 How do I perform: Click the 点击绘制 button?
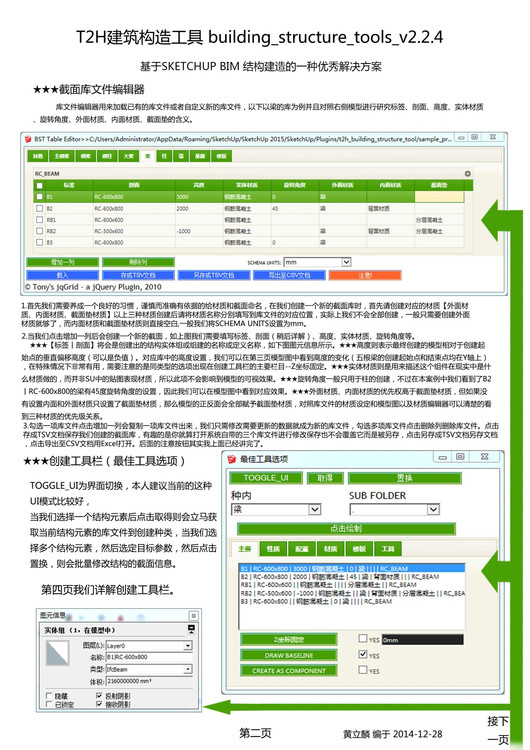[346, 529]
